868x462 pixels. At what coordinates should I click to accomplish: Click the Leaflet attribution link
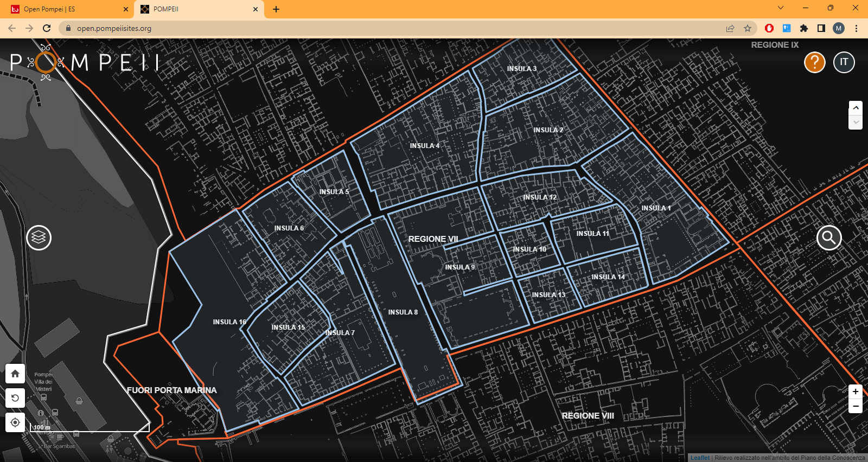pos(700,458)
